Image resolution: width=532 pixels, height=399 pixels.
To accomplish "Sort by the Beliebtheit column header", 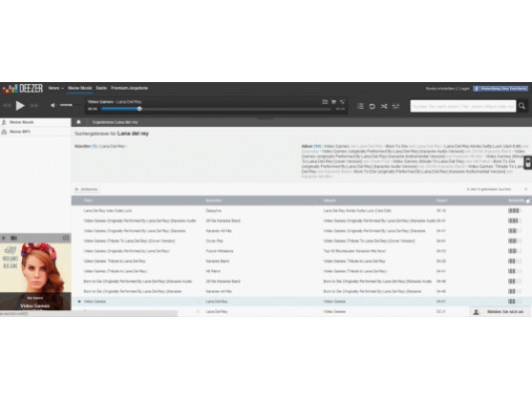I will [x=517, y=200].
